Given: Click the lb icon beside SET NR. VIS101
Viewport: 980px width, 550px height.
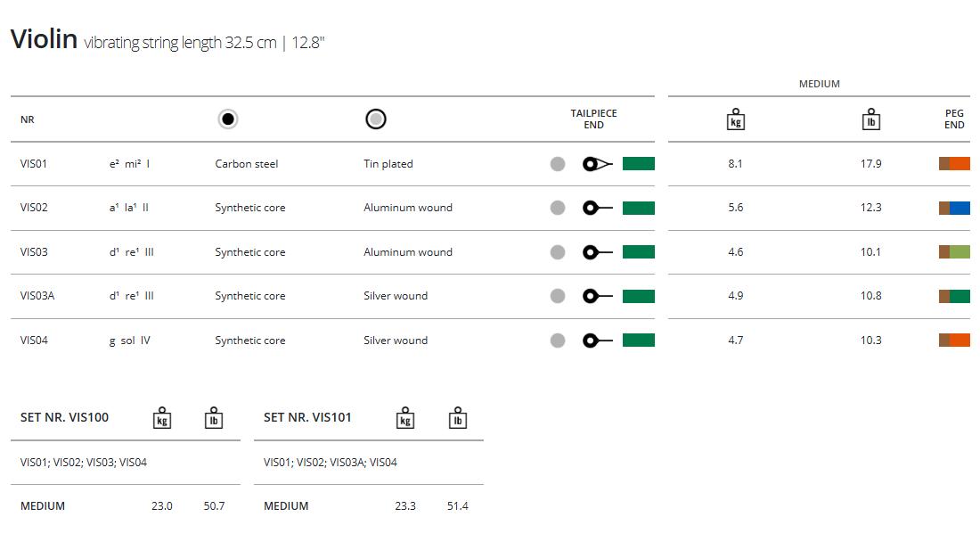Looking at the screenshot, I should [x=457, y=417].
